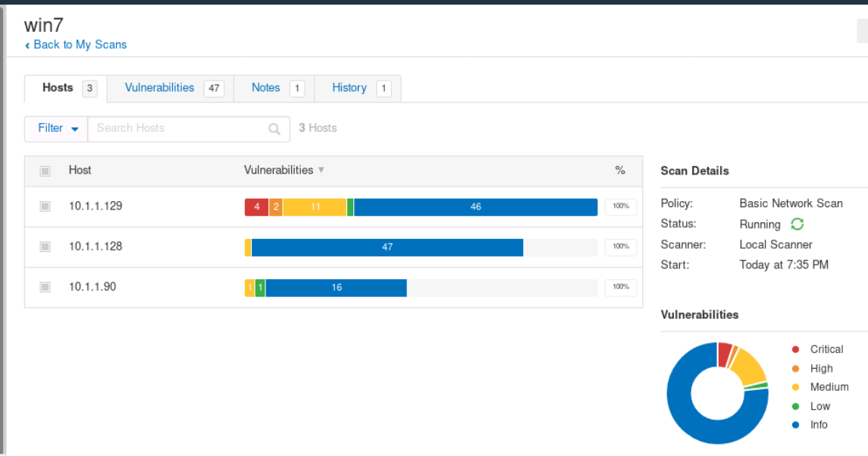Screen dimensions: 868x456
Task: Click the red critical segment for 10.1.1.129
Action: pyautogui.click(x=257, y=206)
